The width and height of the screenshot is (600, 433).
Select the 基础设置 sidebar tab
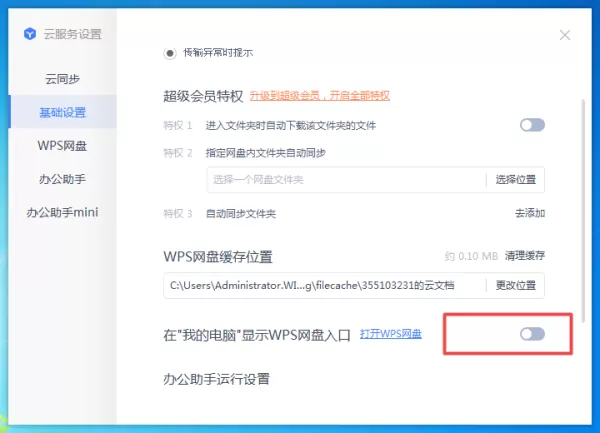(62, 112)
